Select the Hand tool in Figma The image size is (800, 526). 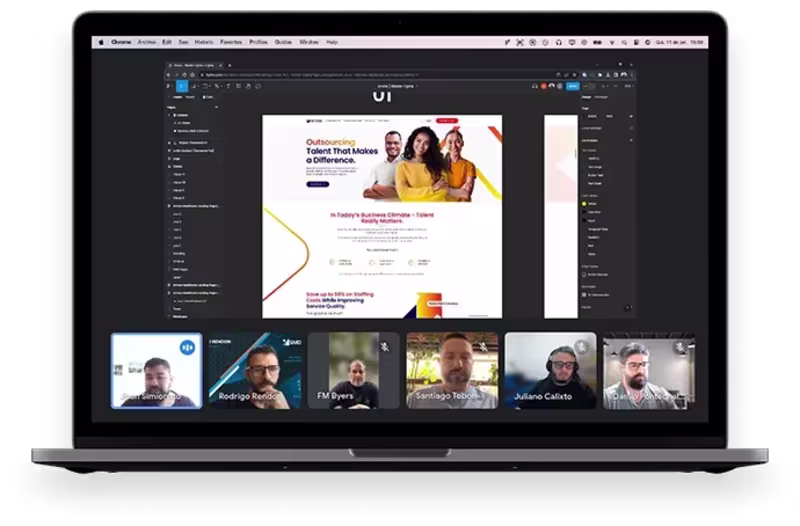(x=248, y=86)
